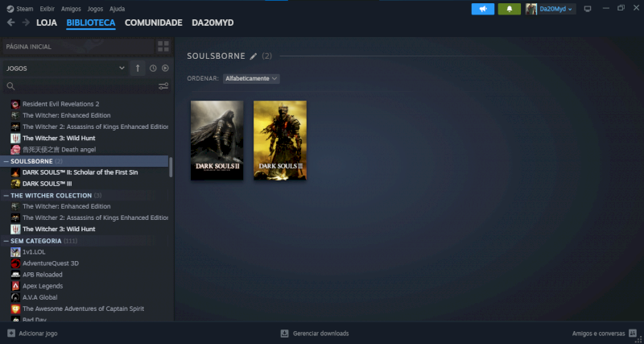Toggle show ready-to-play games filter

pos(164,68)
